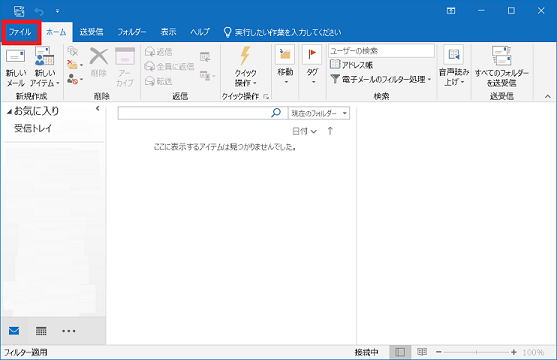The height and width of the screenshot is (360, 557).
Task: Open the 送受信 ribbon tab
Action: [x=91, y=32]
